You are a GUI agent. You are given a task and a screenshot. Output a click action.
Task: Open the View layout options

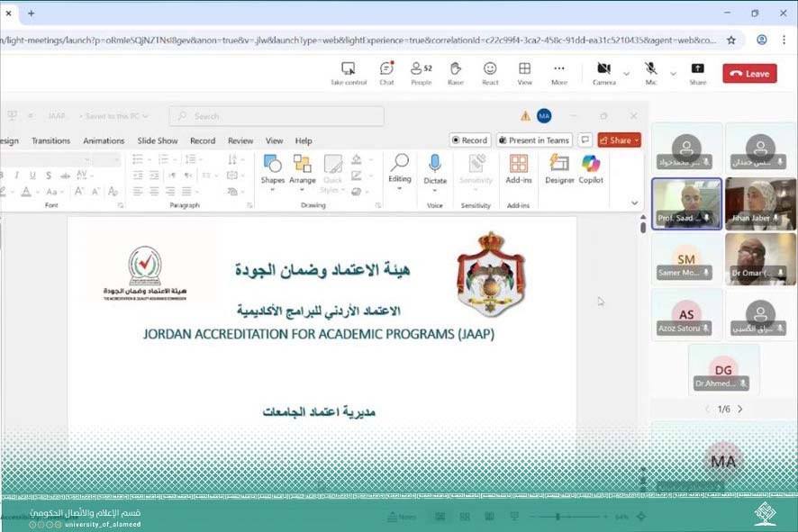524,72
